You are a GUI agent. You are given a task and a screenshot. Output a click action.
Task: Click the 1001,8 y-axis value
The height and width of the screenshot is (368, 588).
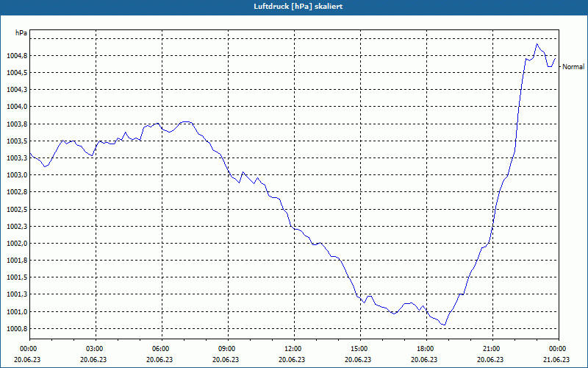coord(17,261)
